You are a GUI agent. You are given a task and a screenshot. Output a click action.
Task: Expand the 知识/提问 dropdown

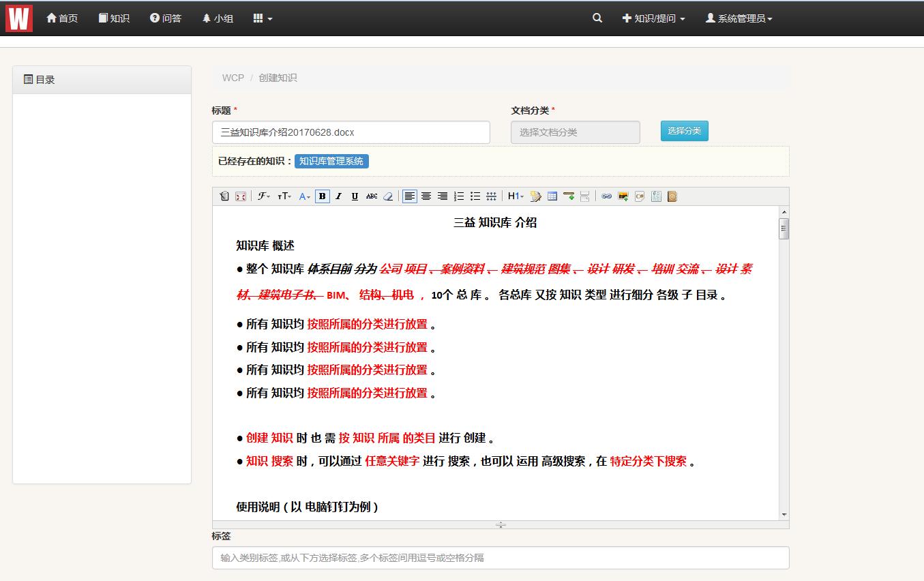(x=653, y=18)
